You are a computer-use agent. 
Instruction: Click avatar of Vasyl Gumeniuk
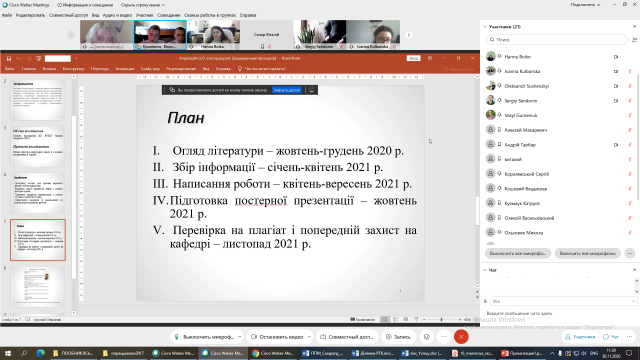490,115
